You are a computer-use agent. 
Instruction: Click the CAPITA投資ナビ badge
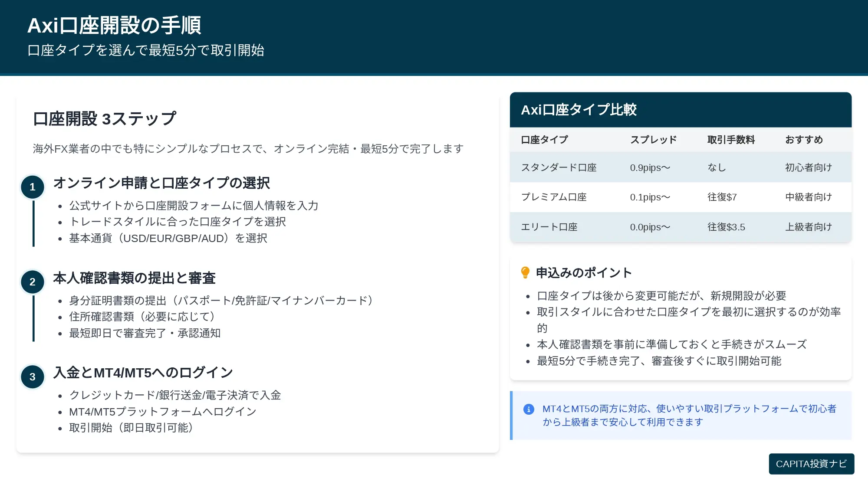point(811,464)
